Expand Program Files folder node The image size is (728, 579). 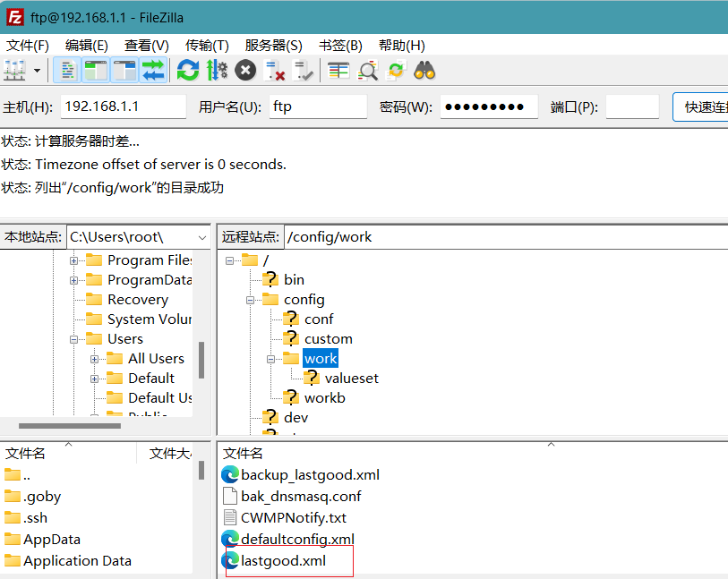[73, 260]
